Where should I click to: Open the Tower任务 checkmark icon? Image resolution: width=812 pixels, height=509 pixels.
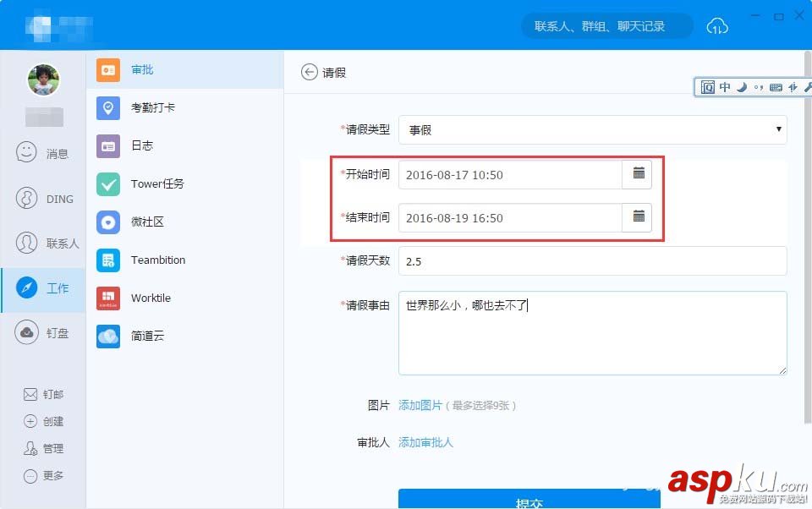[107, 183]
